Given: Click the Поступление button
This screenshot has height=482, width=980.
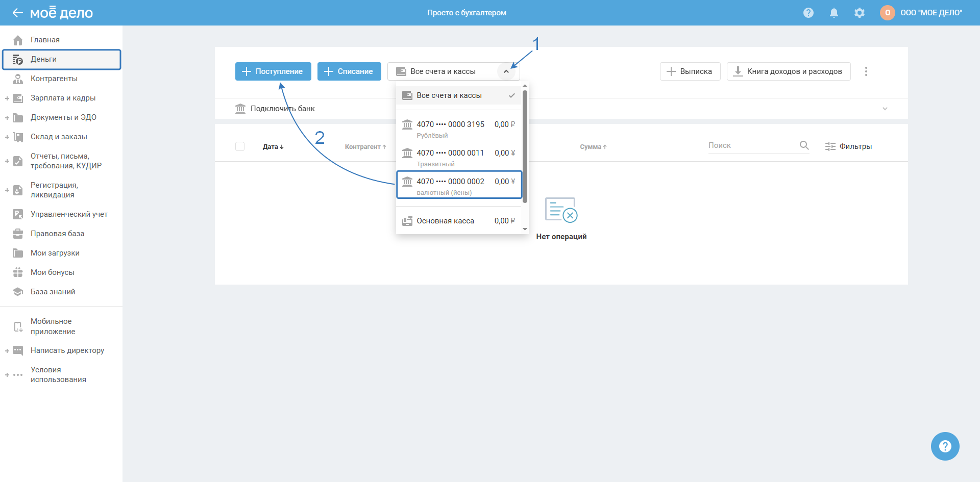Looking at the screenshot, I should tap(273, 71).
